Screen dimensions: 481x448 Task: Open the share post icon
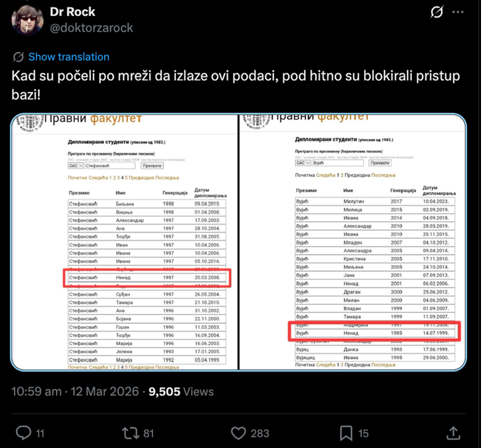click(453, 433)
